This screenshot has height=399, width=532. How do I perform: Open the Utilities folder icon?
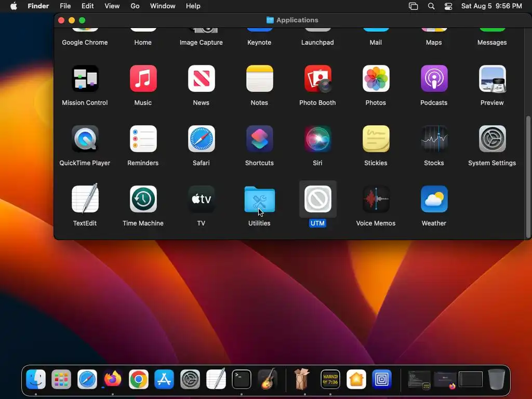point(260,199)
